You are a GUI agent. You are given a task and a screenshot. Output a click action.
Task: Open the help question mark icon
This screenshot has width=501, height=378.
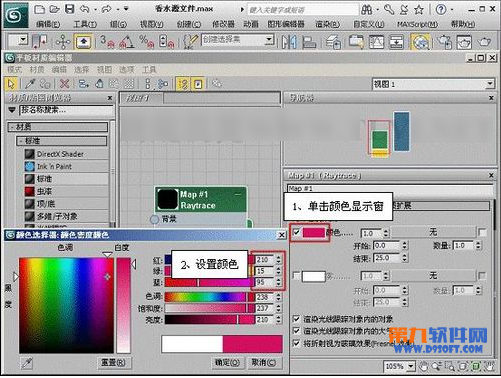pyautogui.click(x=441, y=9)
